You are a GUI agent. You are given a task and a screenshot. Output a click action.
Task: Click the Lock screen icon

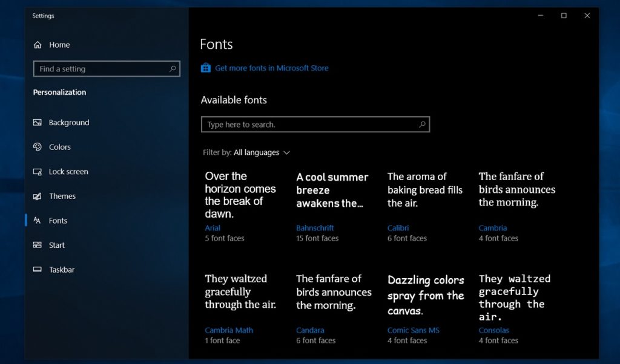[38, 172]
